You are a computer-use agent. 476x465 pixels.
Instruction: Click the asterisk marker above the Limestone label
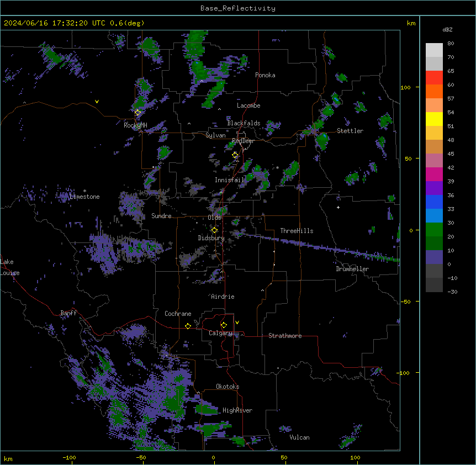pos(84,191)
